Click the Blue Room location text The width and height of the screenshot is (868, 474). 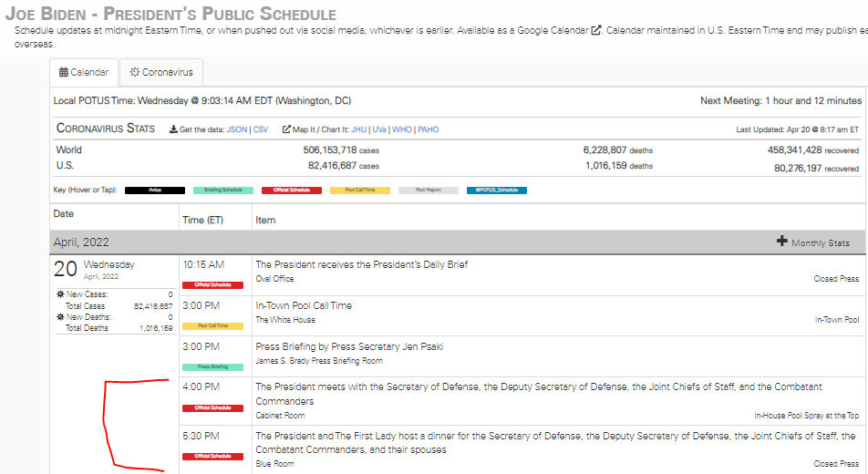(274, 464)
